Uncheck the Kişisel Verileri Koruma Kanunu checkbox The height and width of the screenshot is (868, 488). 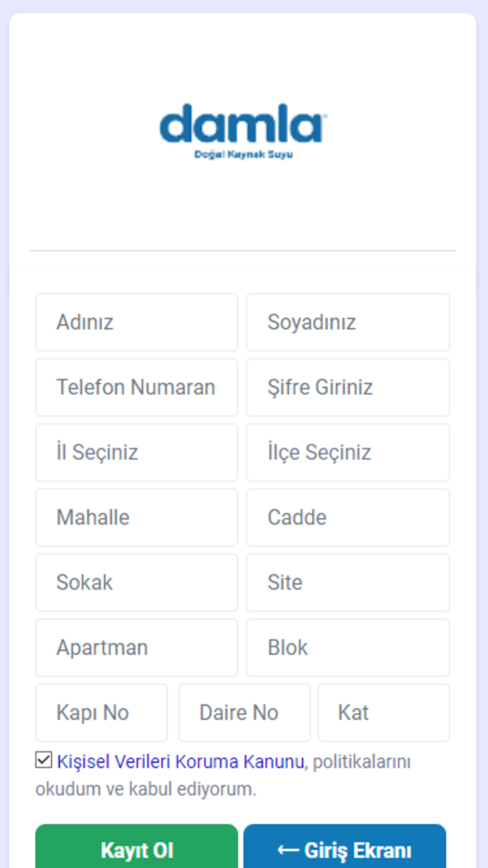43,761
